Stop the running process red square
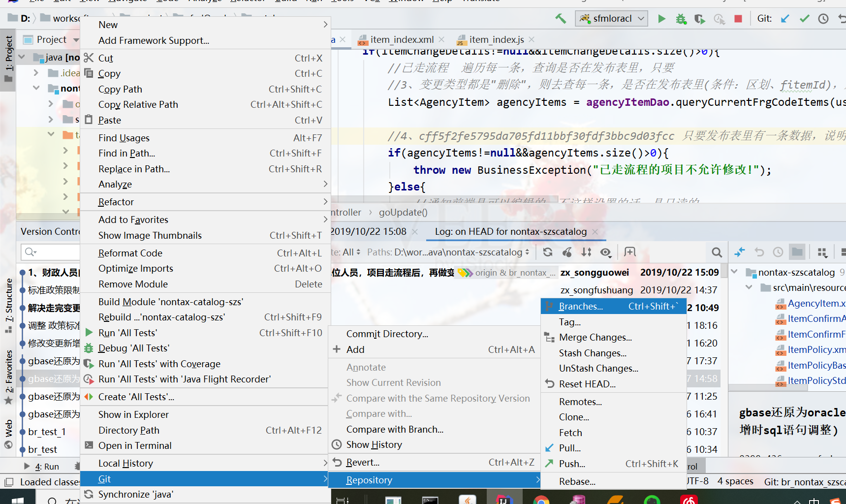This screenshot has width=846, height=504. pyautogui.click(x=738, y=19)
